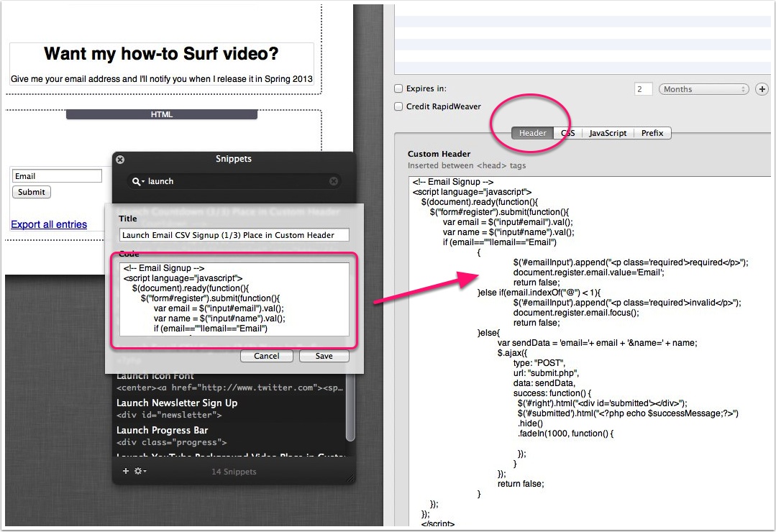Toggle the Credit RapidWeaver checkbox
The width and height of the screenshot is (776, 532).
click(398, 106)
